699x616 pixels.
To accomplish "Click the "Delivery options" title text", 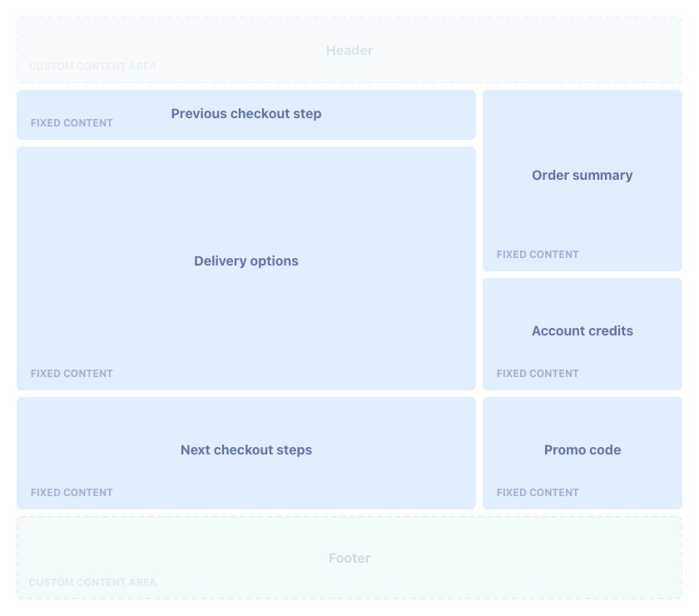I will pos(246,261).
